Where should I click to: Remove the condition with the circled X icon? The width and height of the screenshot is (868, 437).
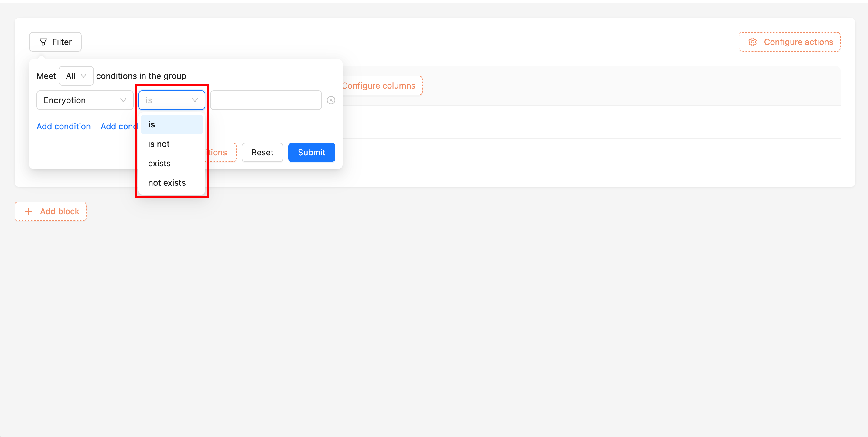pos(331,100)
